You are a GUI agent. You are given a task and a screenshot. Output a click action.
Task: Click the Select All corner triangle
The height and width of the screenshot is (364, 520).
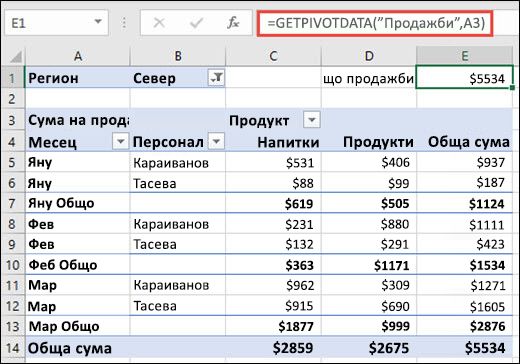point(16,56)
